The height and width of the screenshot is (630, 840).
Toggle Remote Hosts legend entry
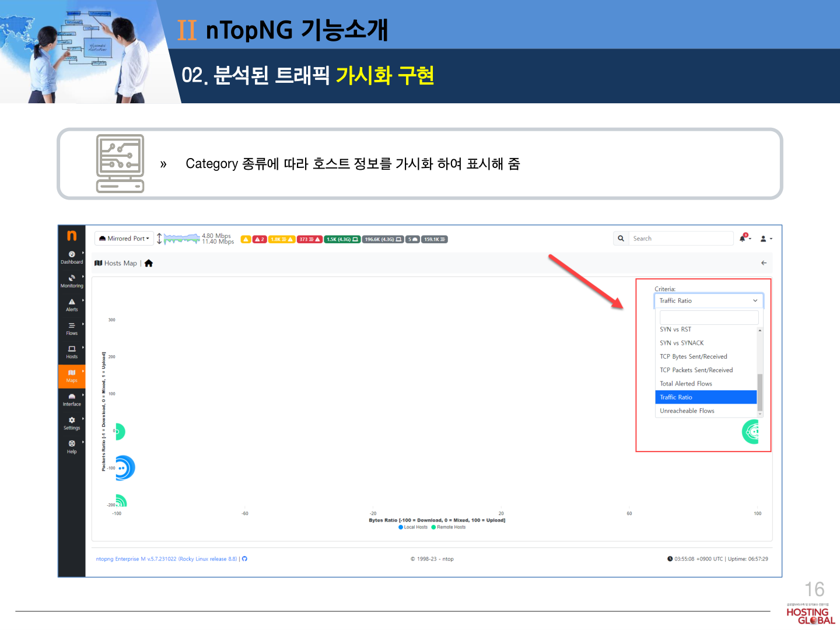click(x=449, y=527)
